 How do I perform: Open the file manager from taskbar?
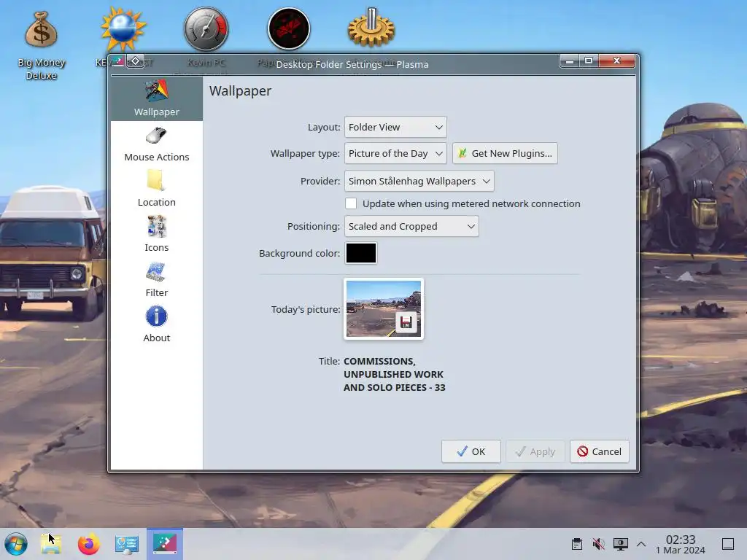(51, 544)
